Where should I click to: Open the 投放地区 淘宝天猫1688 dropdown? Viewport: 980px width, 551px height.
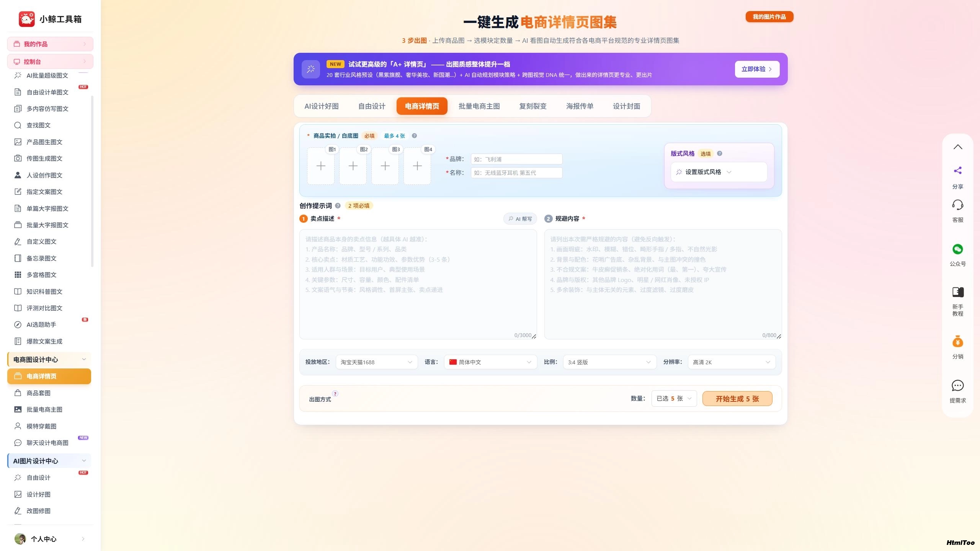click(x=376, y=362)
